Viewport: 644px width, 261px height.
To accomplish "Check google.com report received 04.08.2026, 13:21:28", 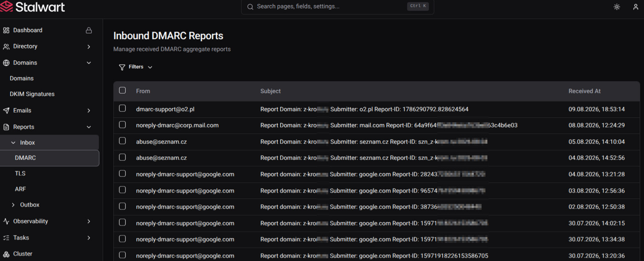I will 122,173.
